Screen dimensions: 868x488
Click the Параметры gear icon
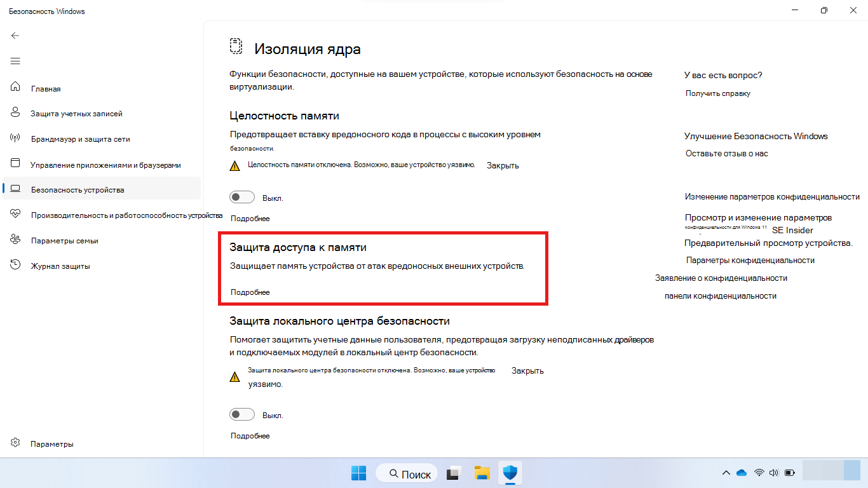coord(16,444)
